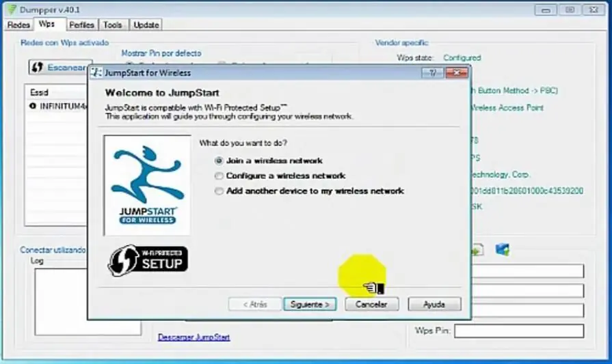Open the Perfiles tab in Dumpper
Viewport: 612px width, 364px height.
81,25
